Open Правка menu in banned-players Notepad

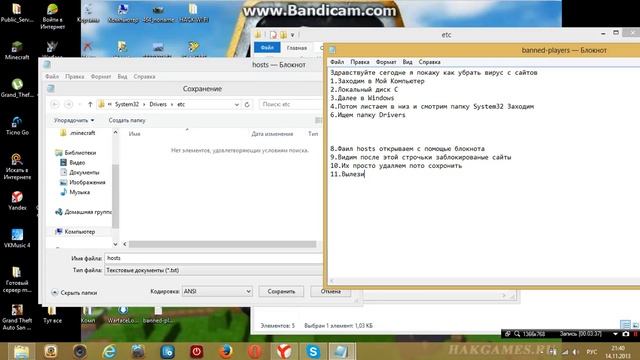(360, 62)
